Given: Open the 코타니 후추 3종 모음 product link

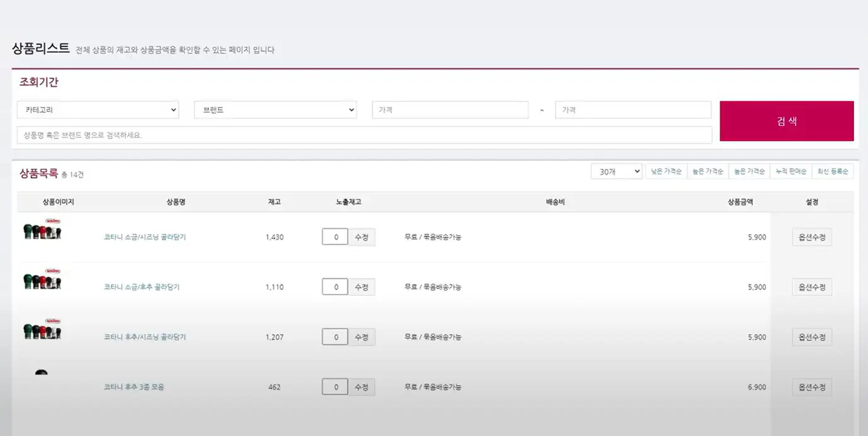Looking at the screenshot, I should pos(134,387).
